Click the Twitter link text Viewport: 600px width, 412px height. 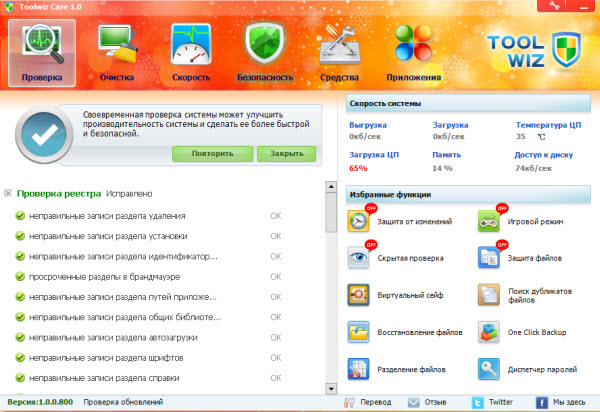(501, 402)
